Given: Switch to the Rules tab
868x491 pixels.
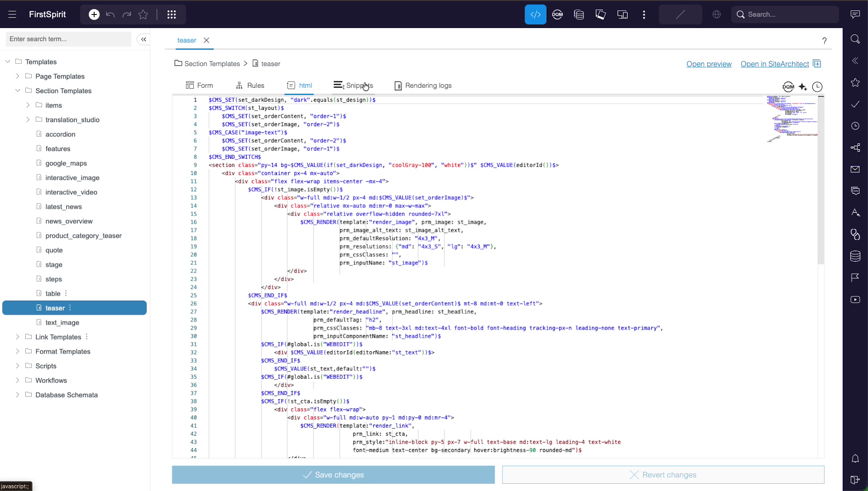Looking at the screenshot, I should click(x=250, y=85).
